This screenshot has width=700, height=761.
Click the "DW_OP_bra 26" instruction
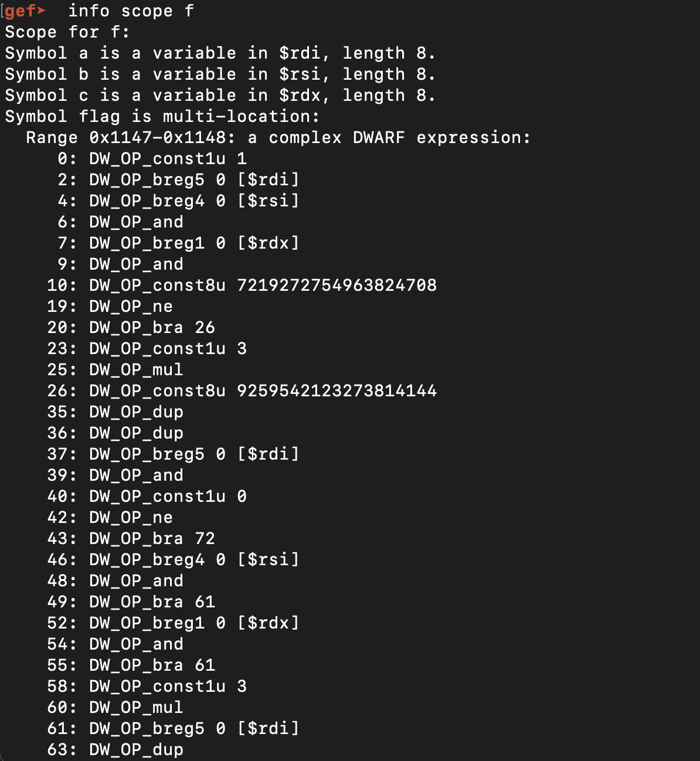(152, 328)
